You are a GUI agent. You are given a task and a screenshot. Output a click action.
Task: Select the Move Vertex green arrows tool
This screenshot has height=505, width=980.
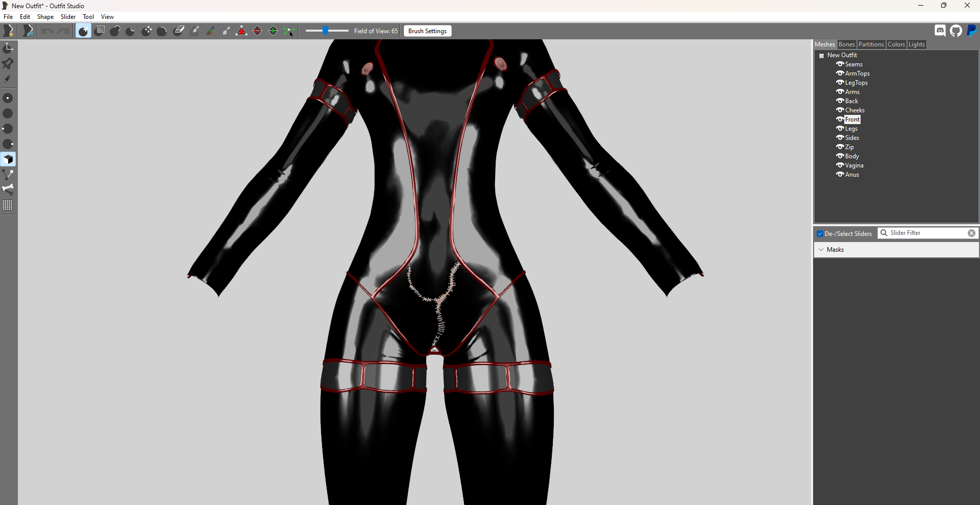[x=289, y=31]
